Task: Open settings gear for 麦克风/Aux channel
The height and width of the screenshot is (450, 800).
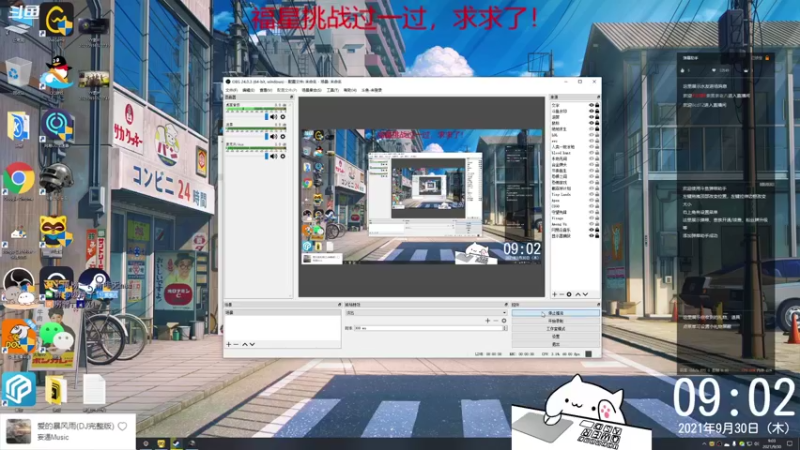Action: [283, 156]
